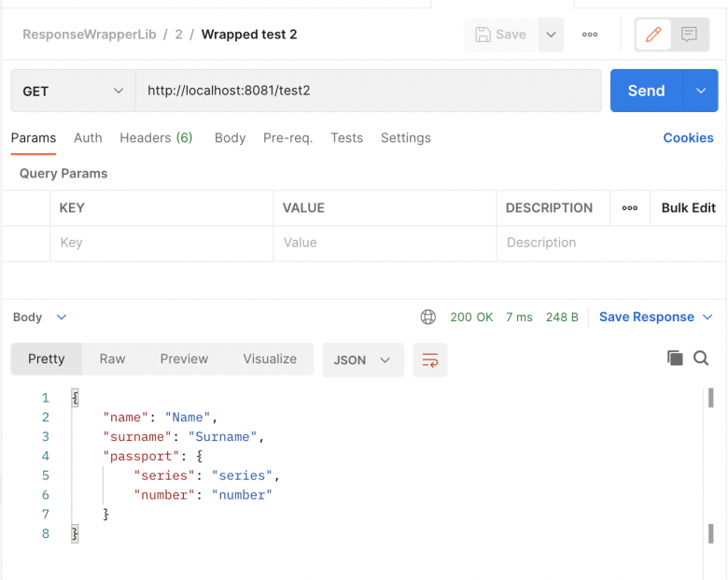This screenshot has width=728, height=580.
Task: Click the 200 OK status
Action: 471,318
